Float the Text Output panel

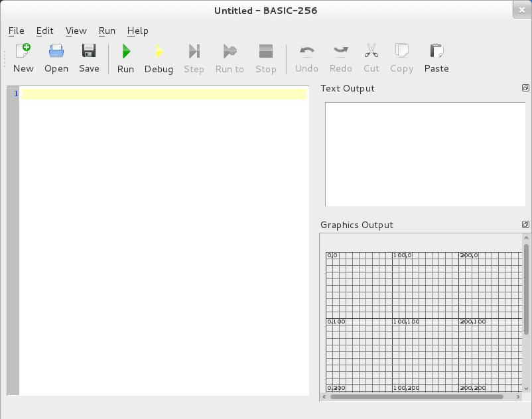pos(525,88)
